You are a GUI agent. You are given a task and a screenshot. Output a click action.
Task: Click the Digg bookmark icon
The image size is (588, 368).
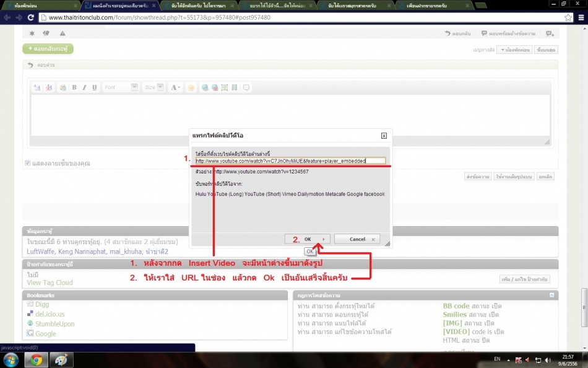(30, 304)
